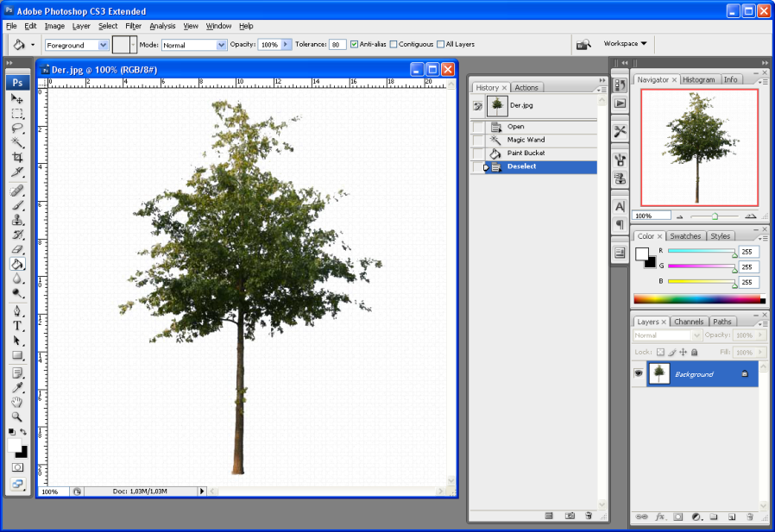
Task: Expand the Workspace dropdown
Action: [625, 43]
